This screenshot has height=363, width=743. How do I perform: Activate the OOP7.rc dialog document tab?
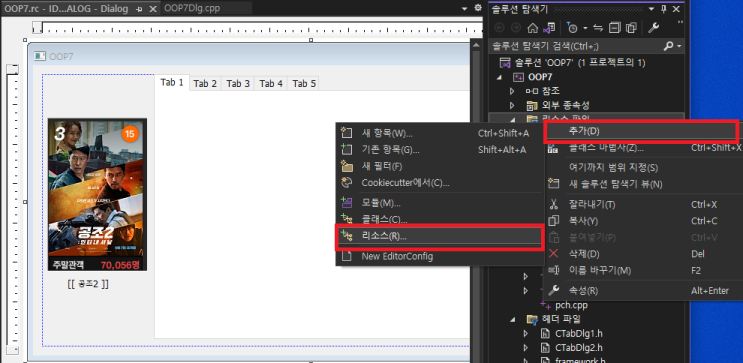(x=67, y=9)
